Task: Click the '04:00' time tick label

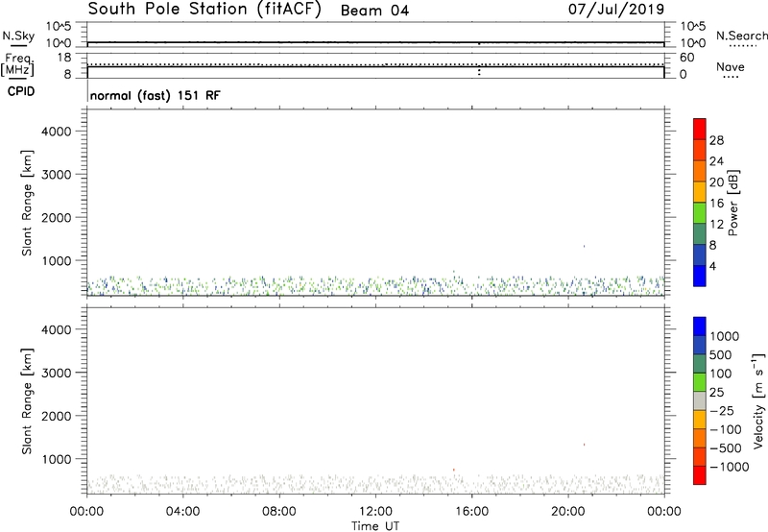Action: [182, 512]
